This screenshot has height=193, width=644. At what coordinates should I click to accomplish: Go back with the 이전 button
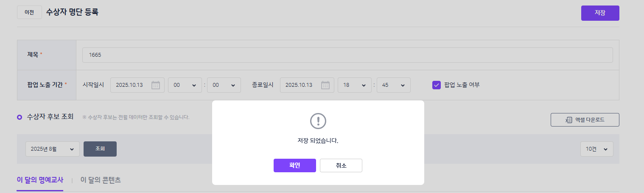29,12
